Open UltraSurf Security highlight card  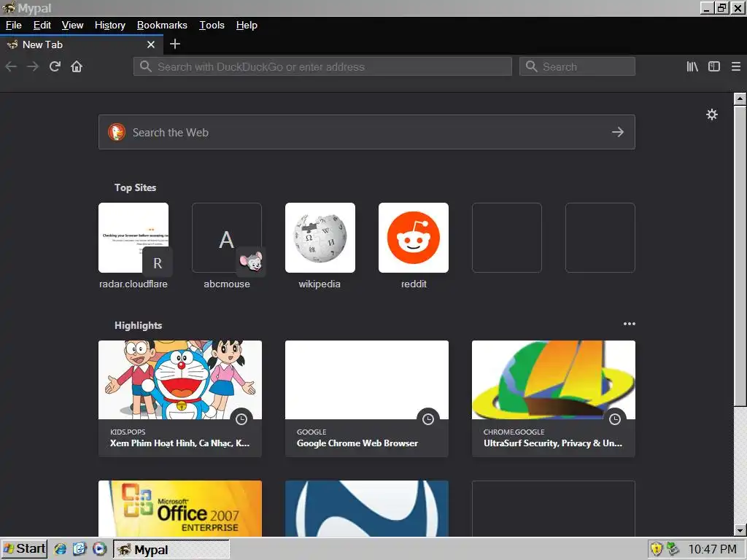pos(554,399)
